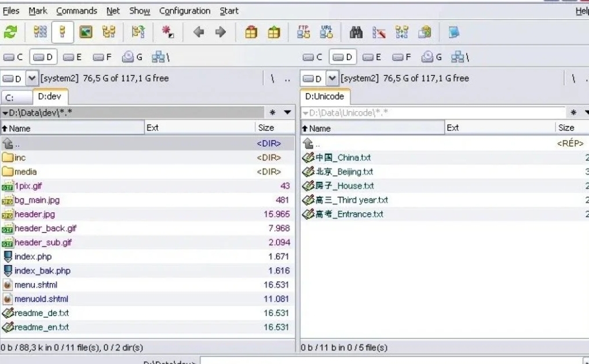Screen dimensions: 589x364
Task: Select the full details view icon
Action: (x=63, y=32)
